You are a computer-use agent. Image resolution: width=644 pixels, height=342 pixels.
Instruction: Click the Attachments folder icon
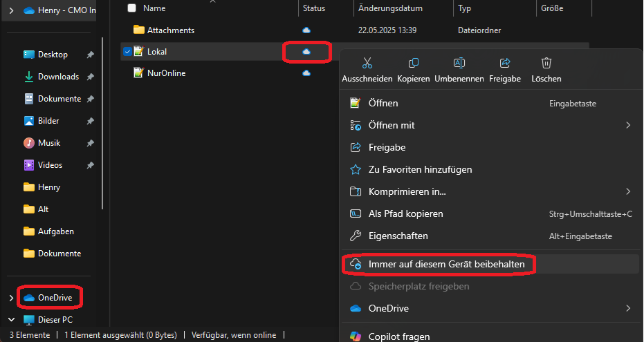coord(139,30)
